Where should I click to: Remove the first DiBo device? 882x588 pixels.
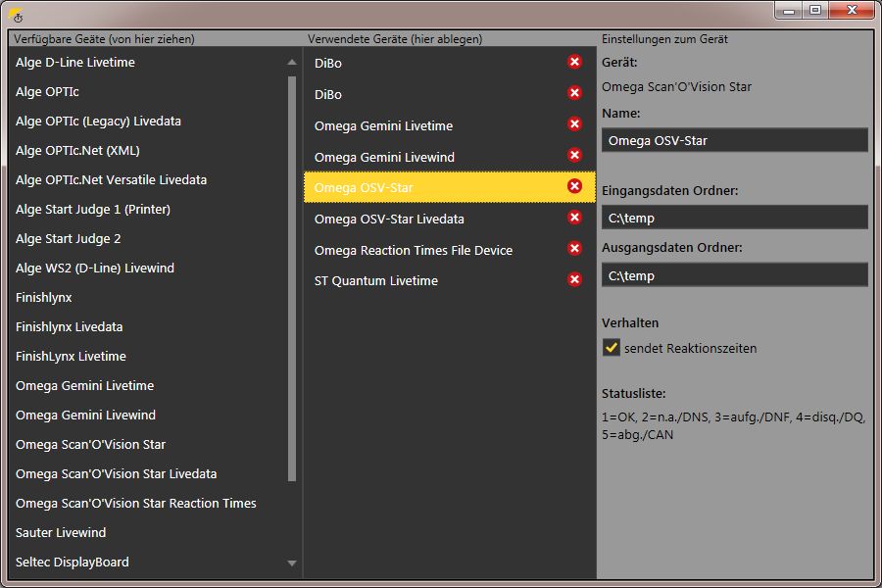click(x=574, y=62)
